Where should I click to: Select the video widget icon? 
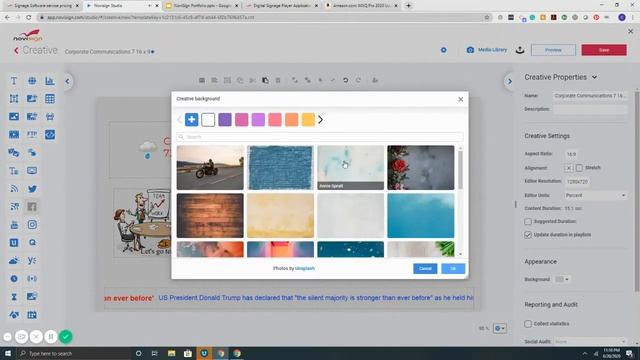click(14, 134)
